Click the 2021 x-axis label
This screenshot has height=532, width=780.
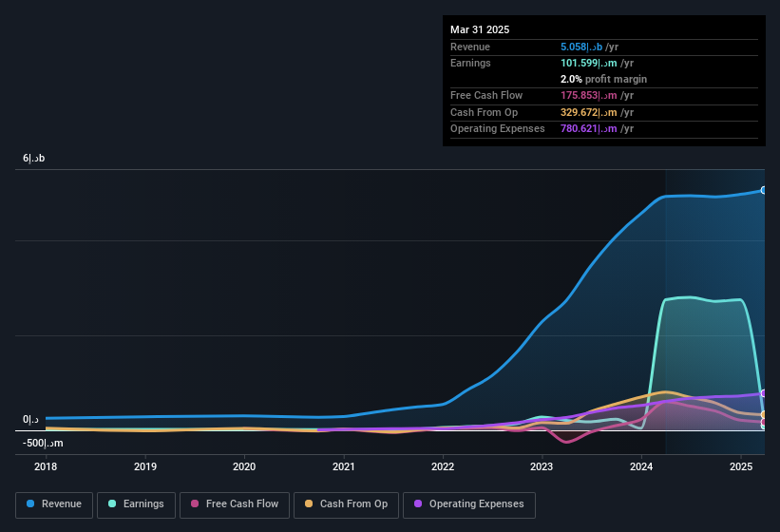[x=344, y=466]
